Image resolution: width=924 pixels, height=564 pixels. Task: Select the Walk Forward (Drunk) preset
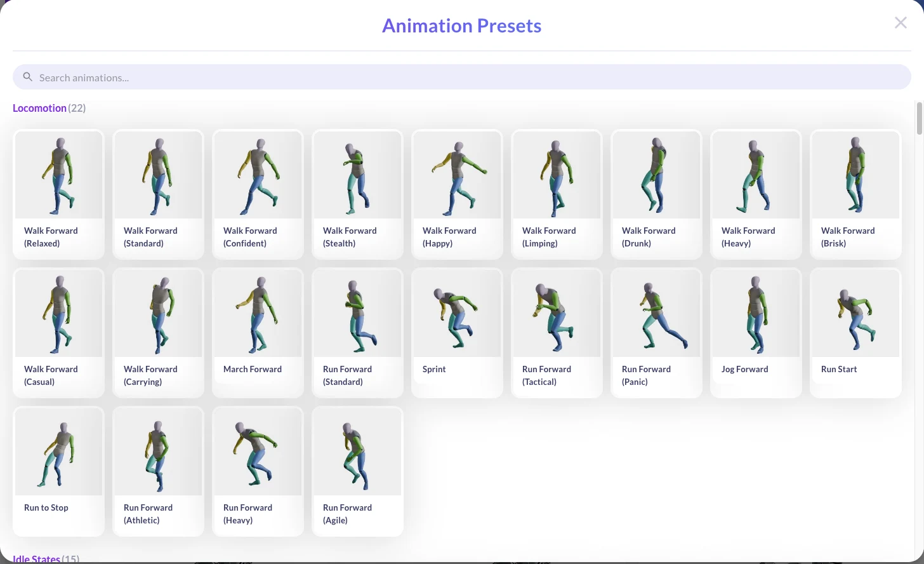coord(656,194)
